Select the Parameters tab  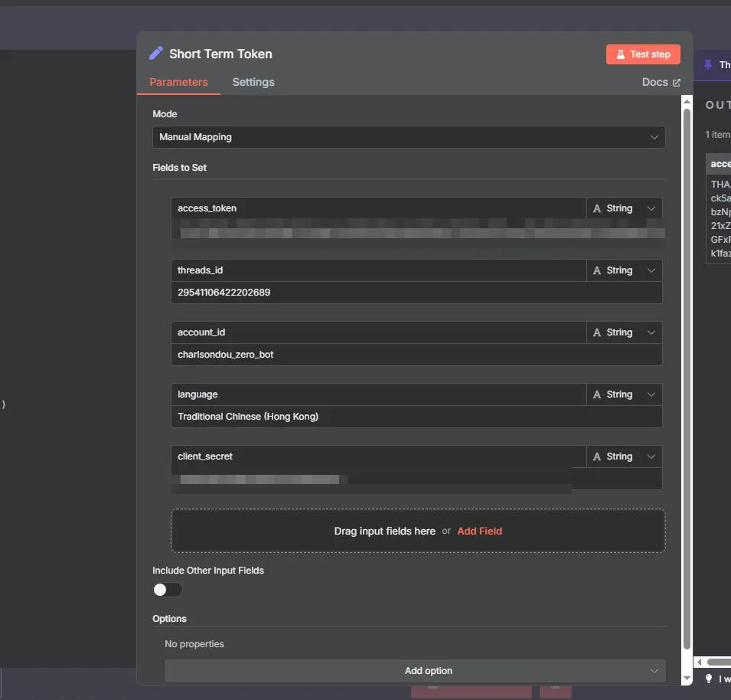pos(178,82)
